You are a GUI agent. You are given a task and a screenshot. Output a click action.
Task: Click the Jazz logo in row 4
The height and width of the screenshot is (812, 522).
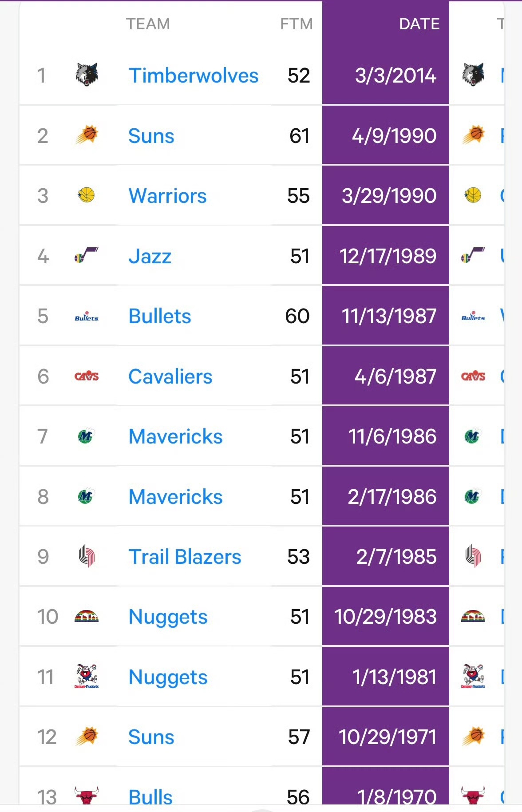pyautogui.click(x=87, y=255)
